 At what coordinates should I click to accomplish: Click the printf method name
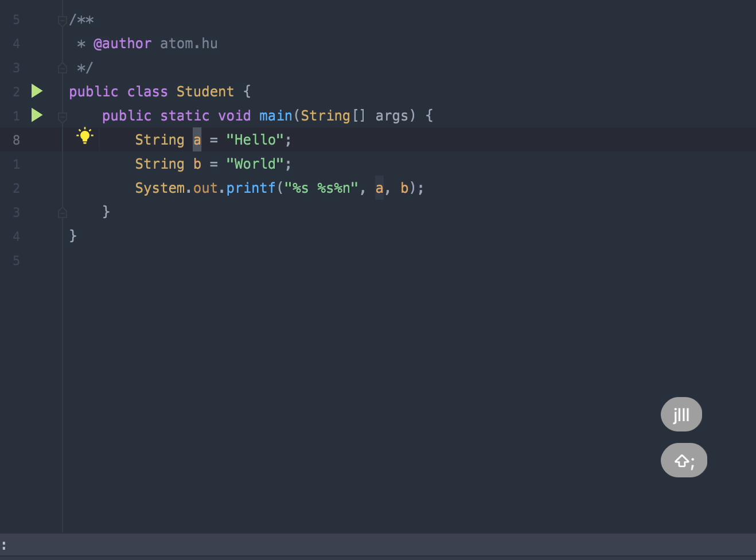pos(251,188)
